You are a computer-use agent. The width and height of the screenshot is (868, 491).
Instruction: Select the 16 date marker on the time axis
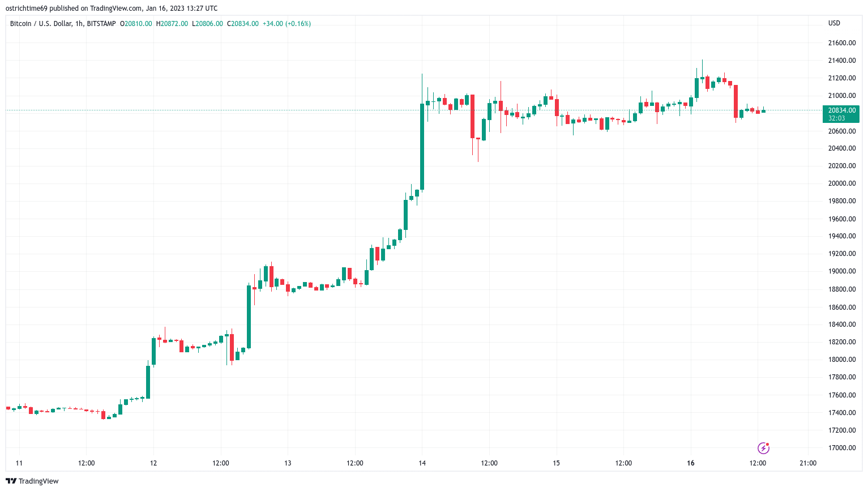691,463
